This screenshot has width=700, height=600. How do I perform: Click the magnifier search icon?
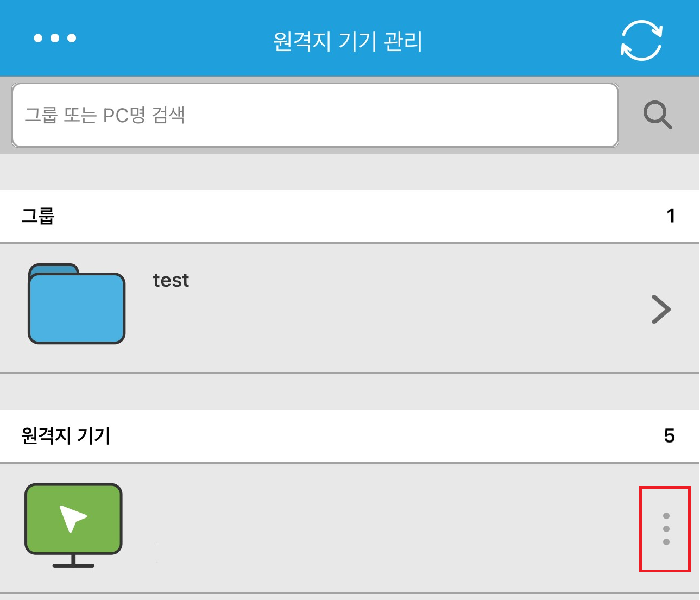click(658, 115)
